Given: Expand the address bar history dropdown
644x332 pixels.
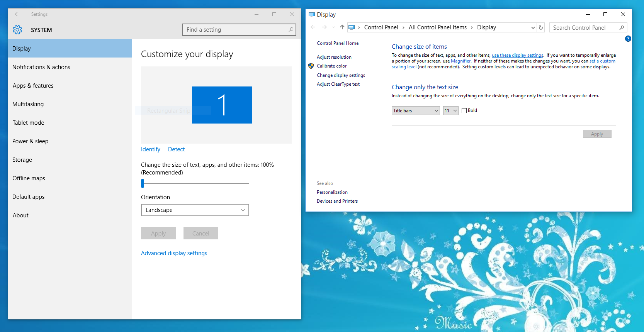Looking at the screenshot, I should (533, 27).
